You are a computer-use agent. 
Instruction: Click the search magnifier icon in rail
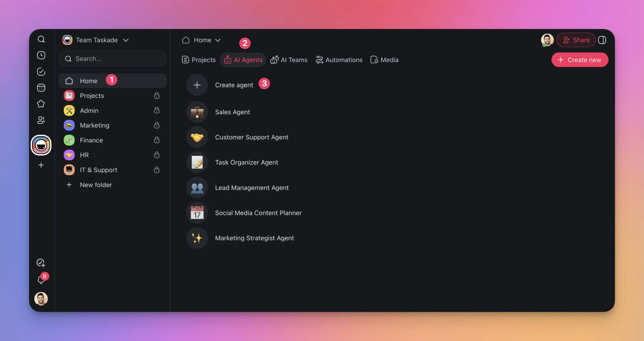[x=41, y=39]
